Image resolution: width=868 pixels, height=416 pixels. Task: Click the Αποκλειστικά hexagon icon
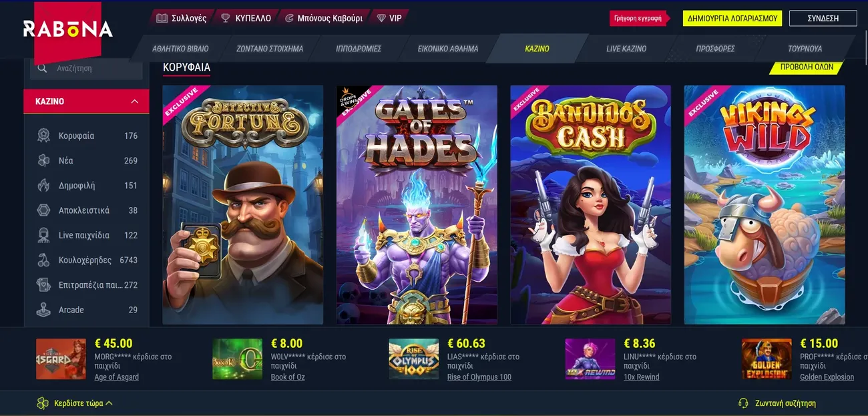[43, 210]
